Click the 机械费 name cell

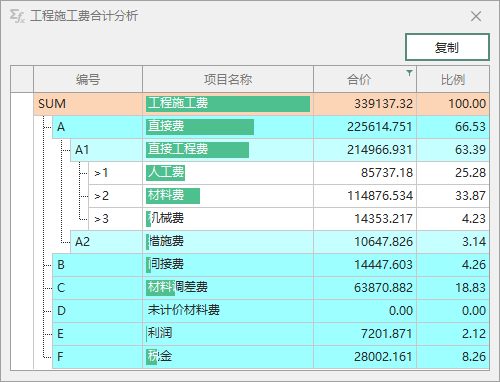coord(228,219)
